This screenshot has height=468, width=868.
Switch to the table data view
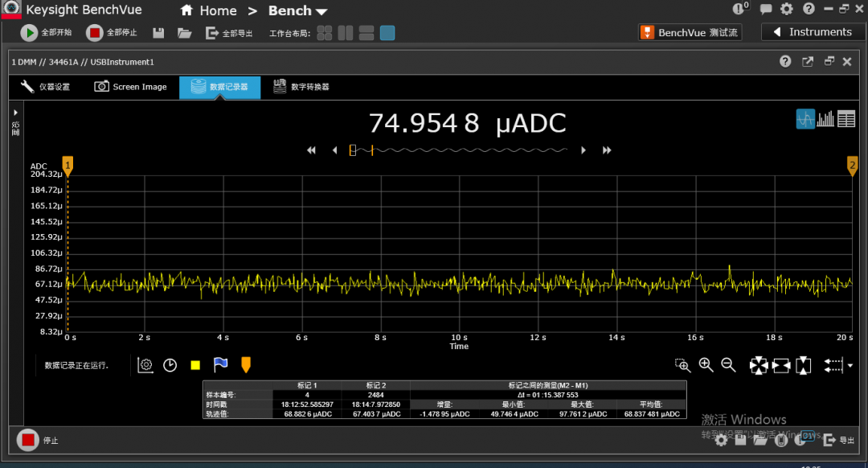tap(845, 119)
